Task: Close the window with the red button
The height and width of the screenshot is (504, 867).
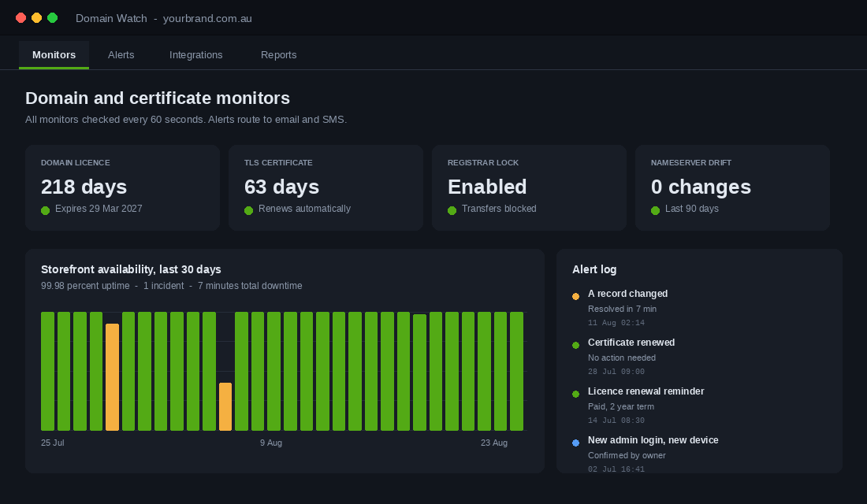Action: [21, 17]
